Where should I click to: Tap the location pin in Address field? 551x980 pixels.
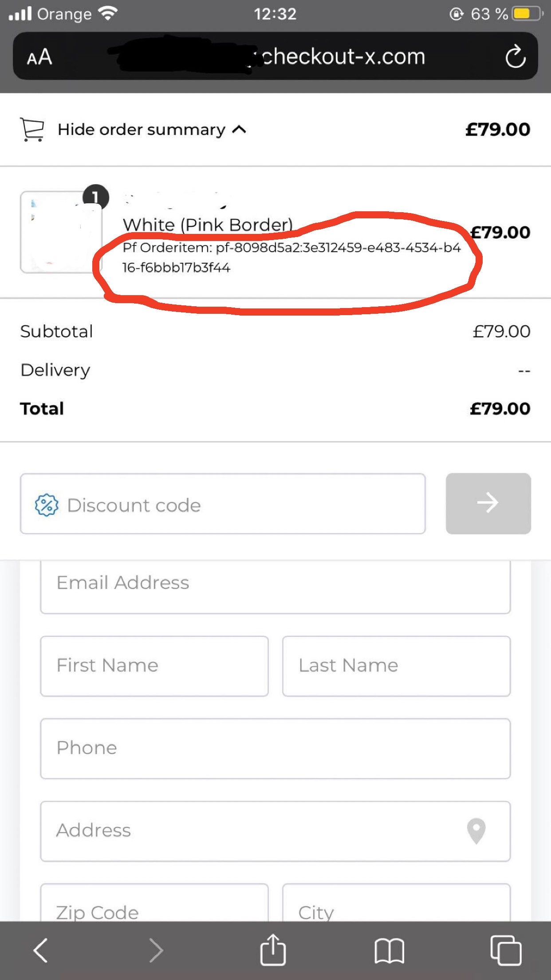coord(476,830)
